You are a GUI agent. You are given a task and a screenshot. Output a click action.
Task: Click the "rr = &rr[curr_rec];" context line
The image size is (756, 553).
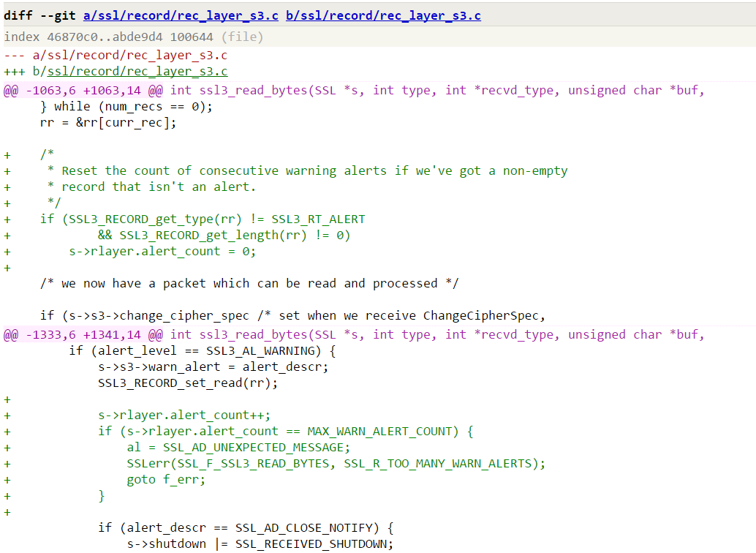pyautogui.click(x=108, y=123)
